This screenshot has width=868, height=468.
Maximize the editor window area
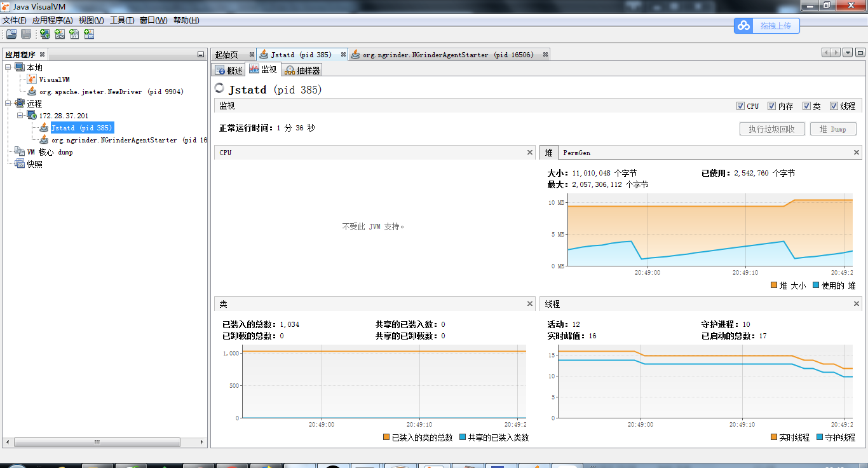coord(860,53)
